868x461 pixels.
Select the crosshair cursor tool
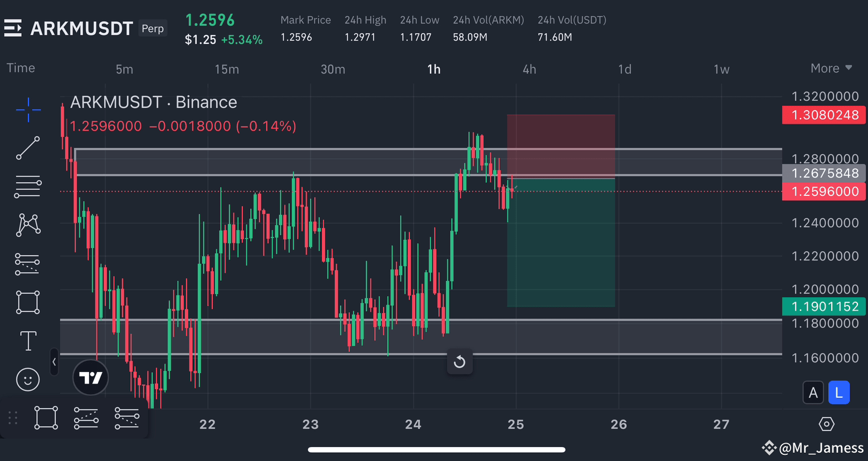pos(28,110)
